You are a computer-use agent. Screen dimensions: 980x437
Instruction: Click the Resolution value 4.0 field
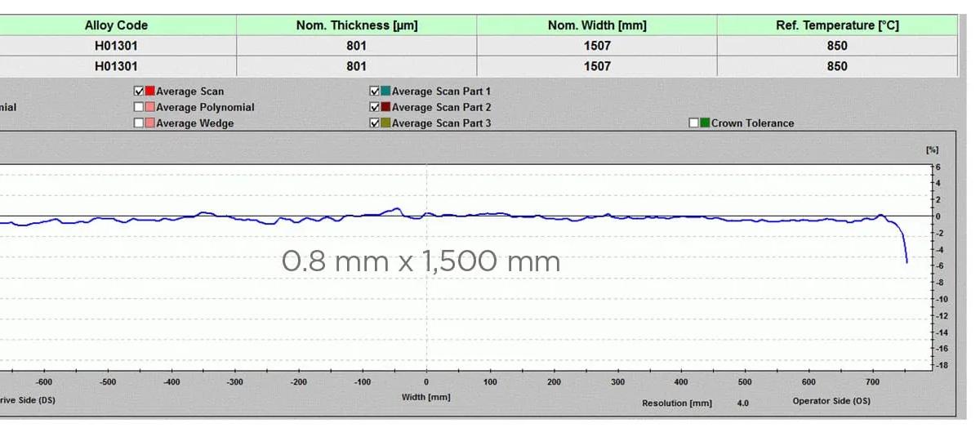click(x=743, y=403)
